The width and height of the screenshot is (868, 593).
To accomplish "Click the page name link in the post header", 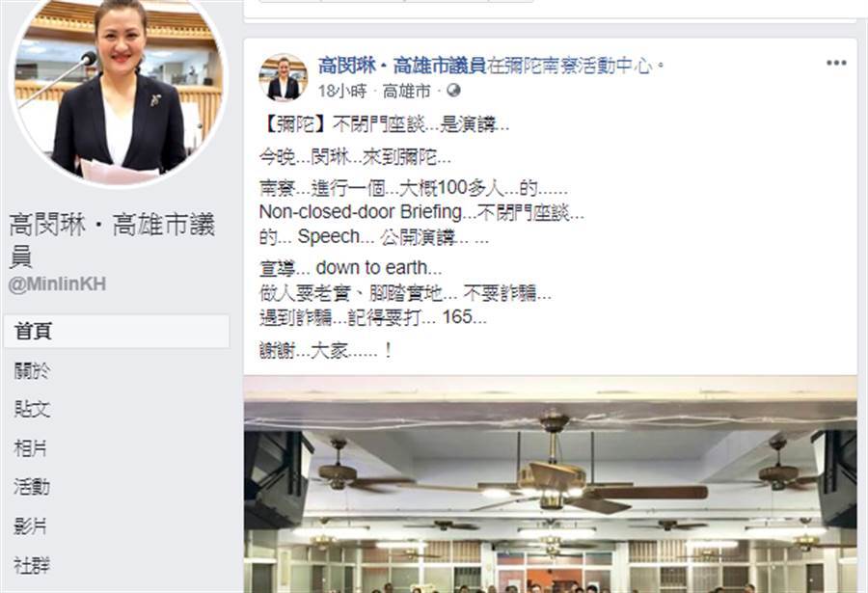I will 402,67.
